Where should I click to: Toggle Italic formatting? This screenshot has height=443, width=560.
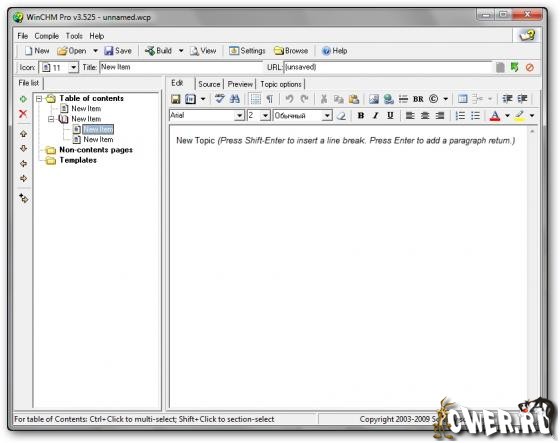(375, 115)
